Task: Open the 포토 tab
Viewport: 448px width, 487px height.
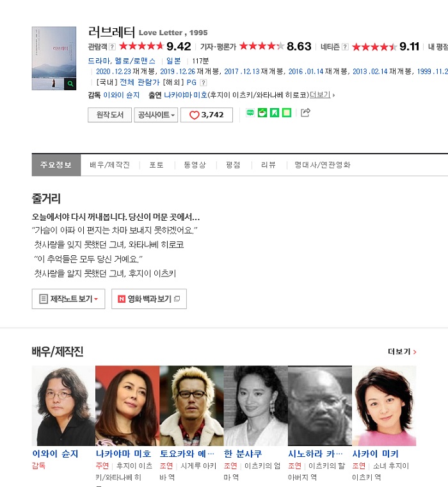Action: tap(156, 165)
